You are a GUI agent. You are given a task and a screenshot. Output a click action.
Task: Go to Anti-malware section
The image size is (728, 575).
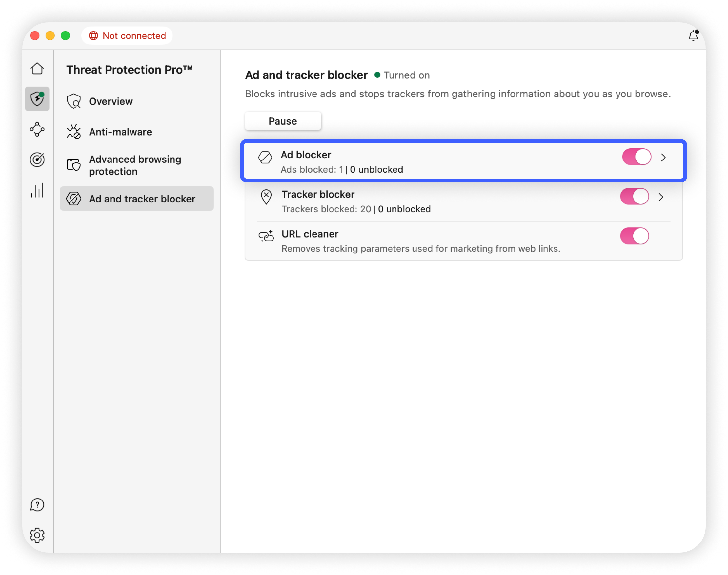pos(120,132)
